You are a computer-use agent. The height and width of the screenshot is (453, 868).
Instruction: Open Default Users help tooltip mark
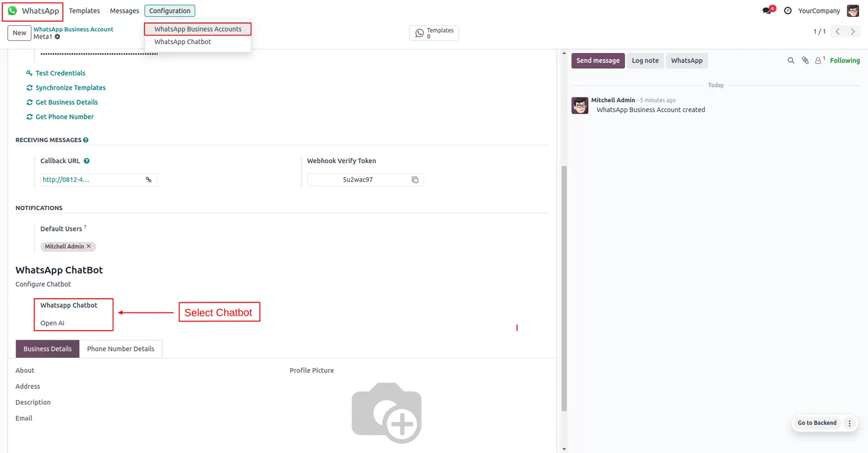(85, 227)
